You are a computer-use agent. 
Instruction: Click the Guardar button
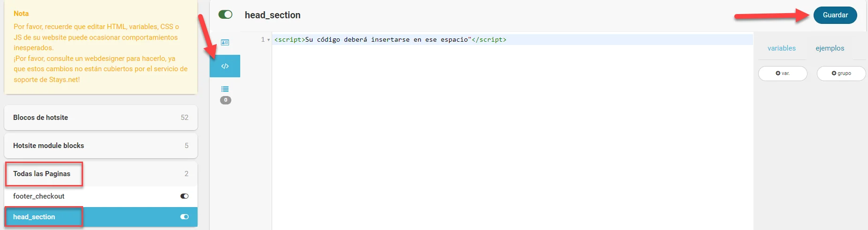tap(835, 15)
